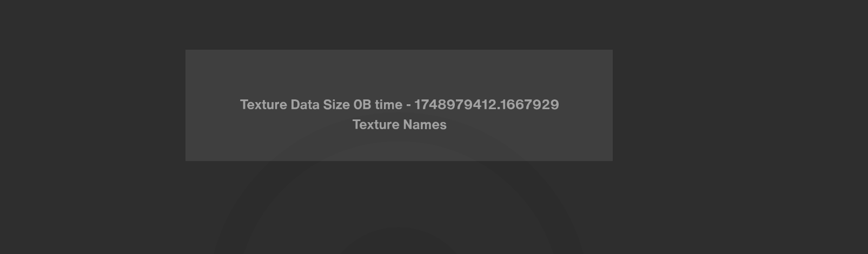Click the word "Texture" on the first line
This screenshot has height=254, width=868.
pos(263,104)
